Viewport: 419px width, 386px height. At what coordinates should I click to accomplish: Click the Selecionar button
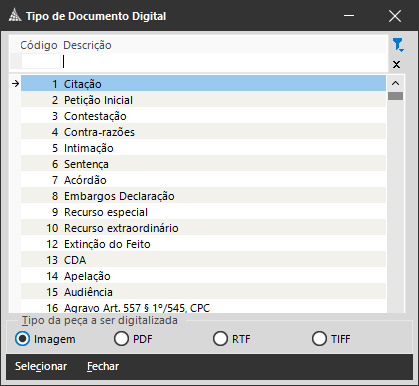click(41, 366)
